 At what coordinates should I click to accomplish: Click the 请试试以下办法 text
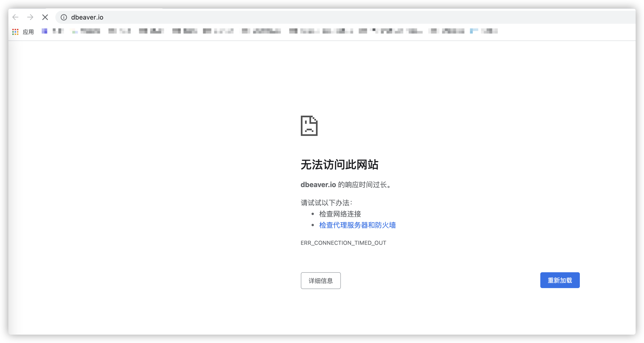coord(326,203)
